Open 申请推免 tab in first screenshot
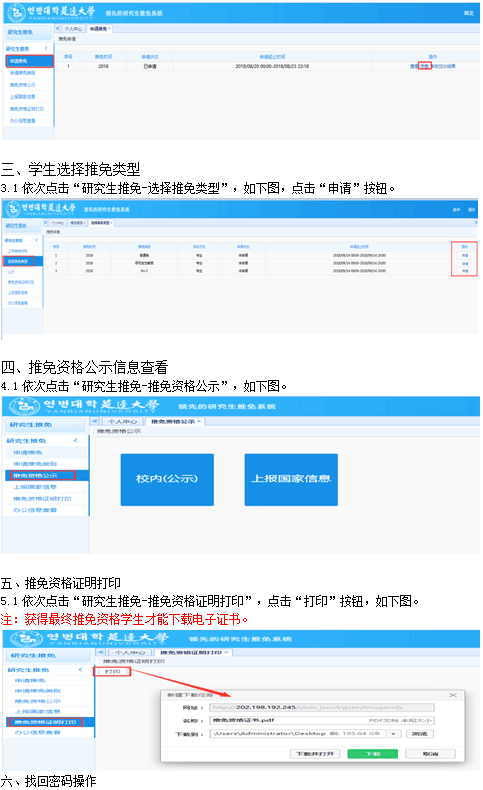483x790 pixels. click(99, 29)
